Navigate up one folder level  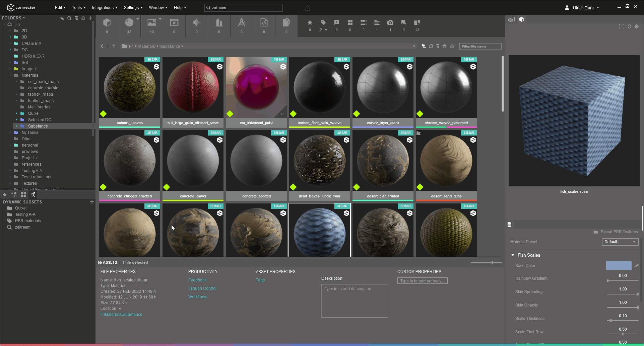114,46
